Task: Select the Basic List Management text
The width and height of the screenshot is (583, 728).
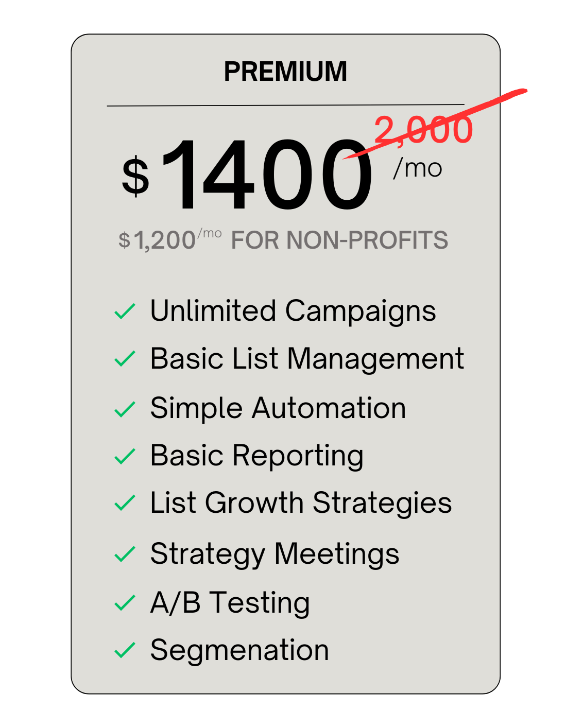Action: 307,359
